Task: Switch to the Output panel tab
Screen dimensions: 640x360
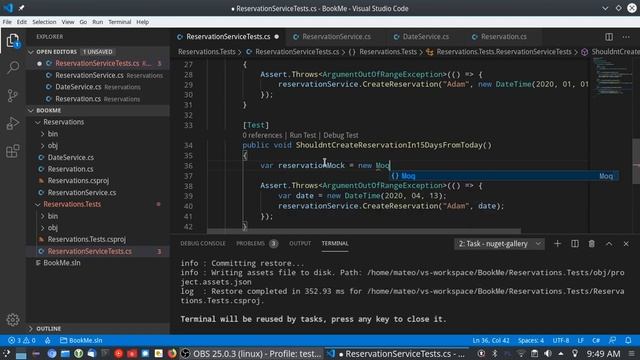Action: click(x=300, y=243)
